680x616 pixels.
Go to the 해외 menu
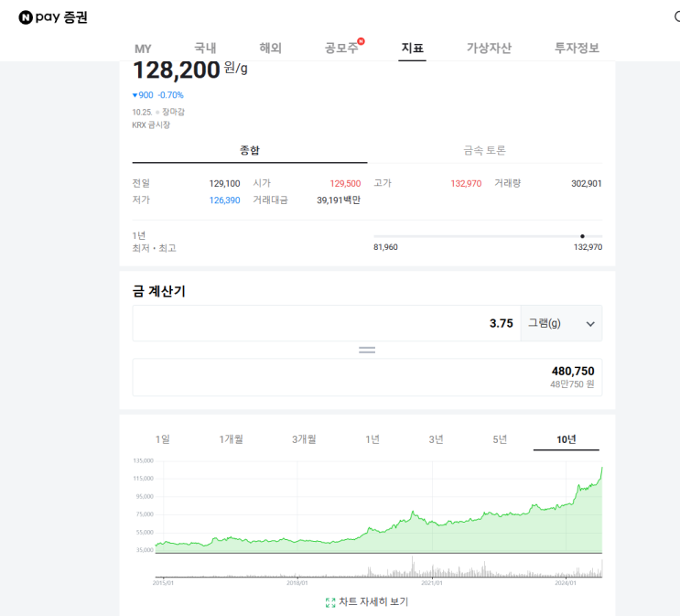coord(271,49)
